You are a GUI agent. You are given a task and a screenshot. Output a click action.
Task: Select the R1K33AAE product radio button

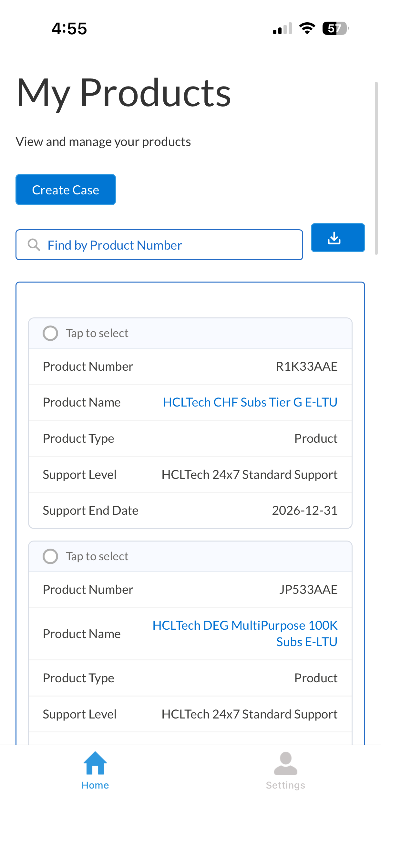click(50, 333)
